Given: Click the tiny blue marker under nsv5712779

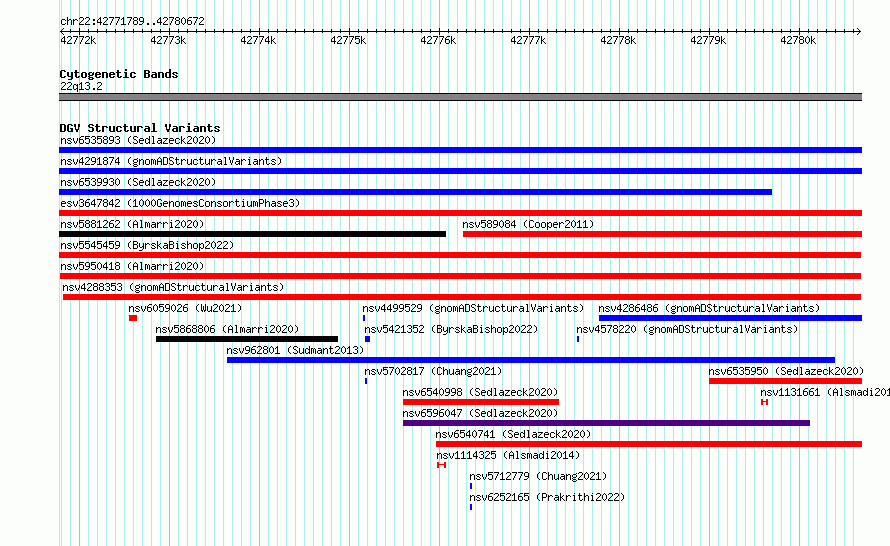Looking at the screenshot, I should [x=471, y=486].
